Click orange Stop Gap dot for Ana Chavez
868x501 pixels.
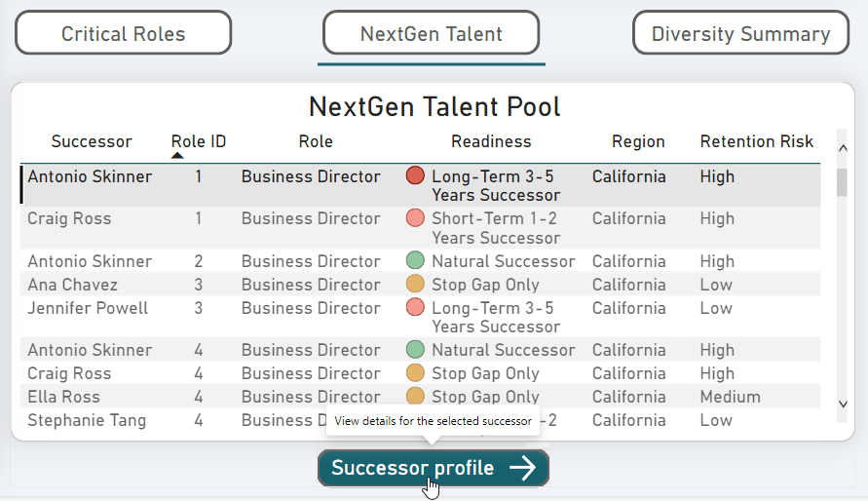point(415,285)
